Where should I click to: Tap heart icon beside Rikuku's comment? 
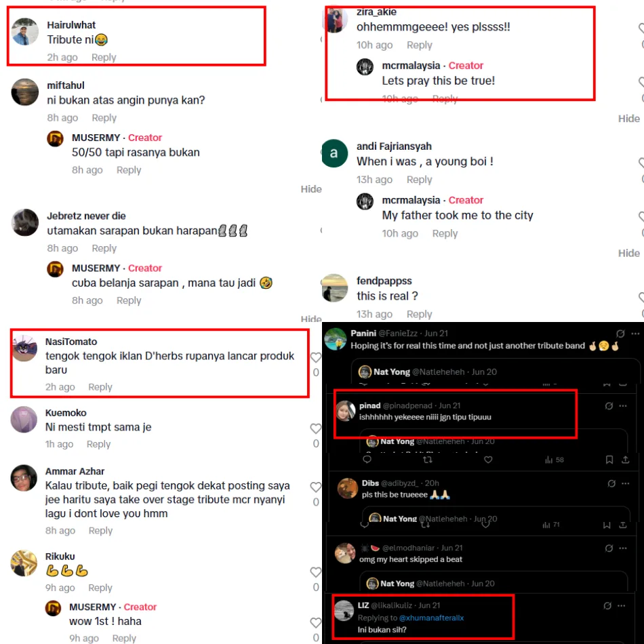[x=315, y=571]
